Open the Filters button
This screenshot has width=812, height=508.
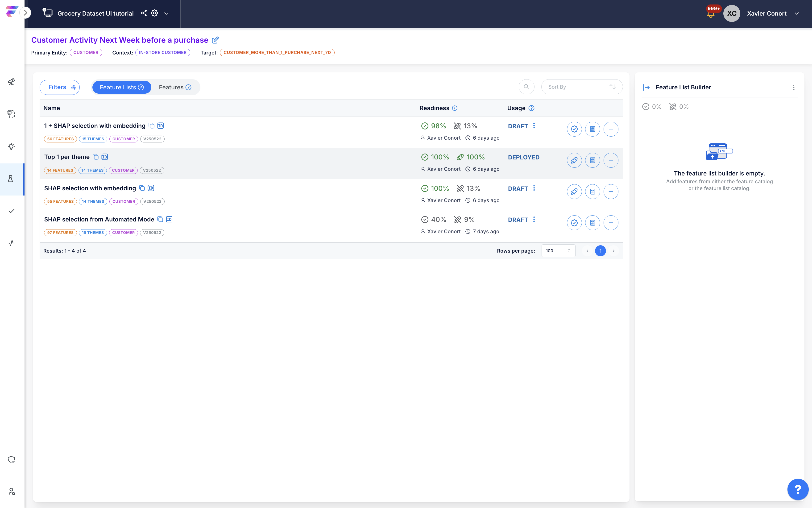[60, 87]
